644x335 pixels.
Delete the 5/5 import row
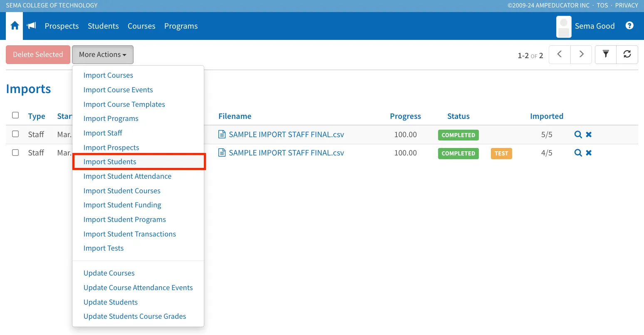tap(589, 135)
